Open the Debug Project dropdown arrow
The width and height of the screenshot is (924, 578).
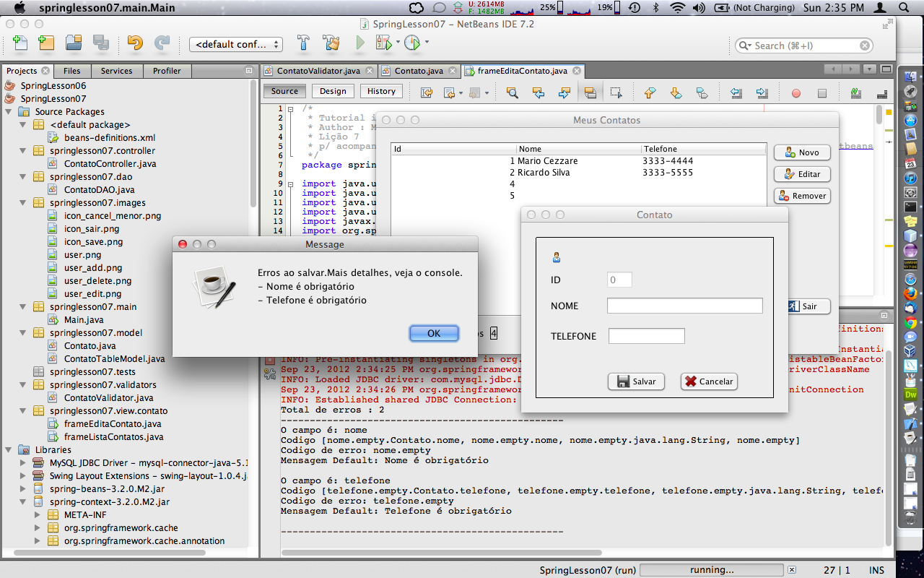[x=398, y=43]
